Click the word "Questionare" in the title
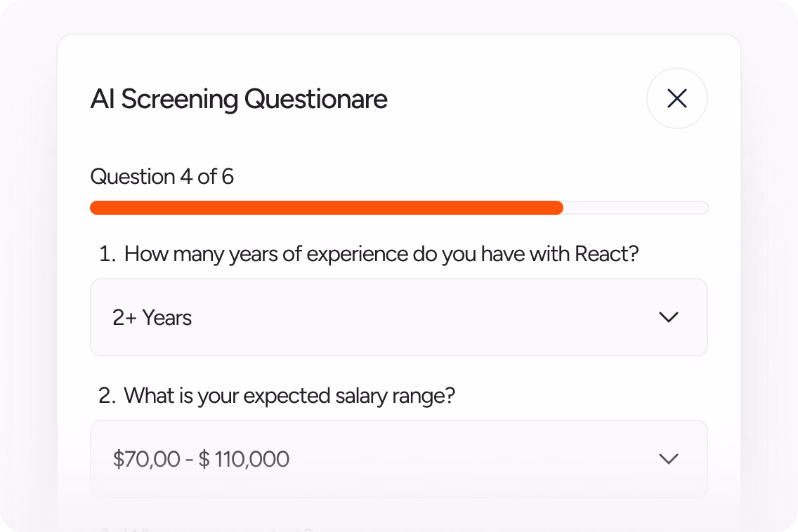This screenshot has height=532, width=798. (316, 99)
